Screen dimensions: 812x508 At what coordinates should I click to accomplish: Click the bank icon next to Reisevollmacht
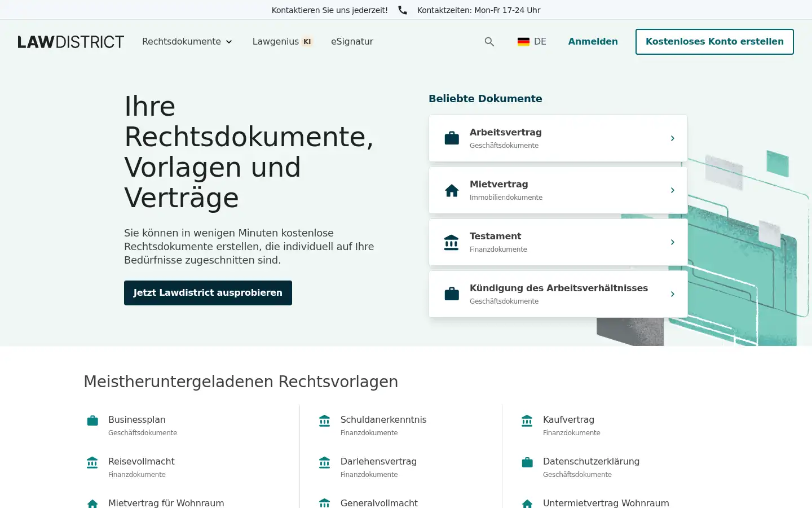pos(92,462)
